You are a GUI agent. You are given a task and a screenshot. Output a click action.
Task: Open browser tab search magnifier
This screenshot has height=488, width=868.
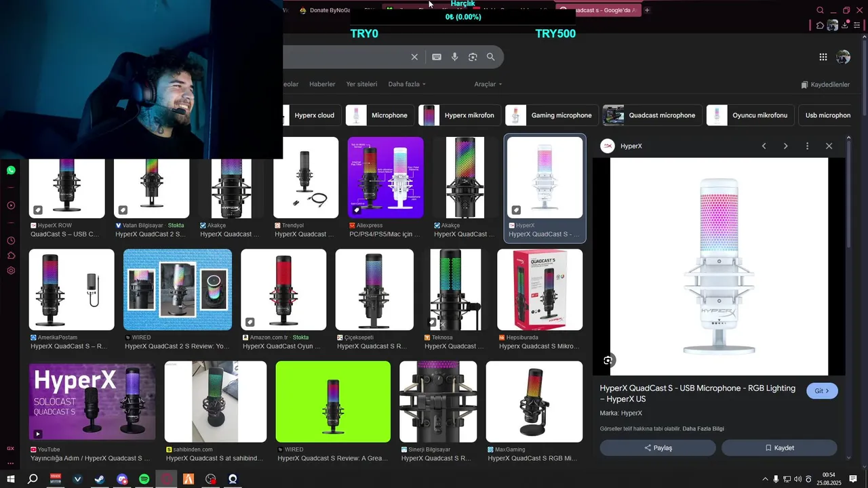[820, 10]
